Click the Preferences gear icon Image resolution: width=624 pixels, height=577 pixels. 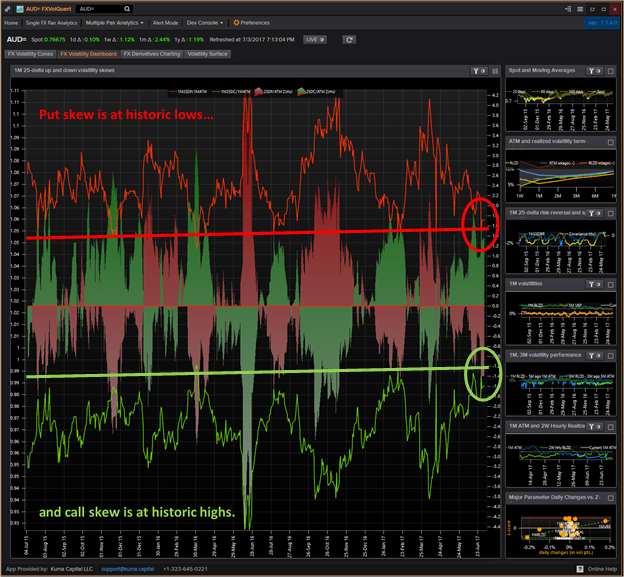click(236, 23)
